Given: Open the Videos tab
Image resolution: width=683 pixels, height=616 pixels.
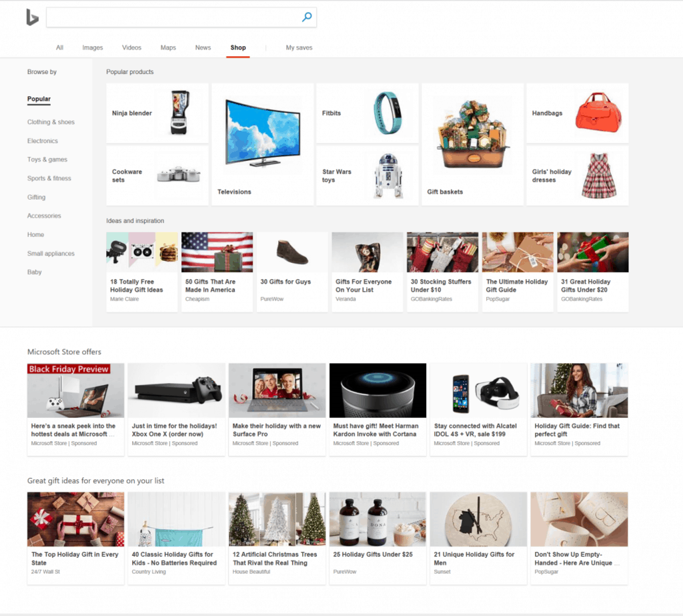Looking at the screenshot, I should (131, 47).
